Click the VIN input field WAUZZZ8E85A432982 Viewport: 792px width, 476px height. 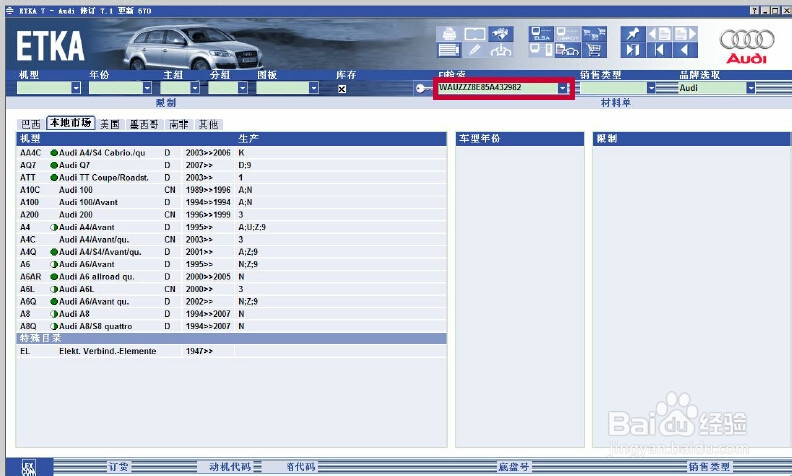[497, 88]
